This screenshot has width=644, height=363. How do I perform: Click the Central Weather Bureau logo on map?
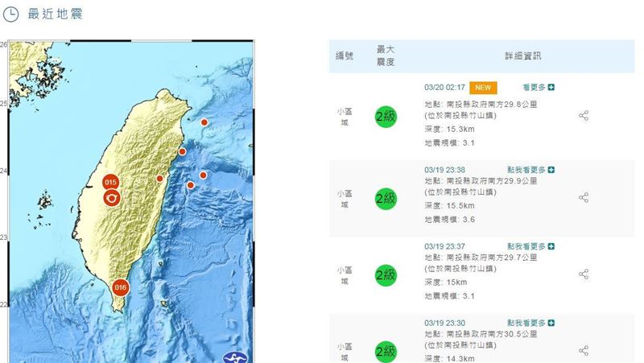tap(235, 357)
